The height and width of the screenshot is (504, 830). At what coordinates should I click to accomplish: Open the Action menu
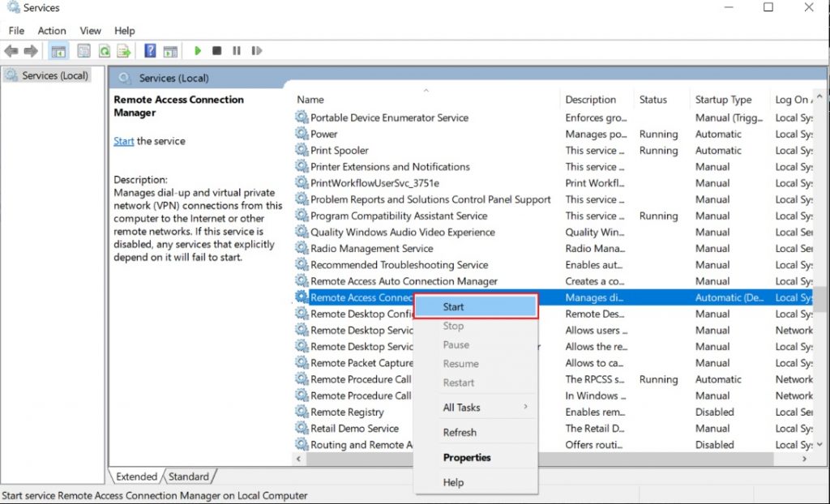point(52,31)
